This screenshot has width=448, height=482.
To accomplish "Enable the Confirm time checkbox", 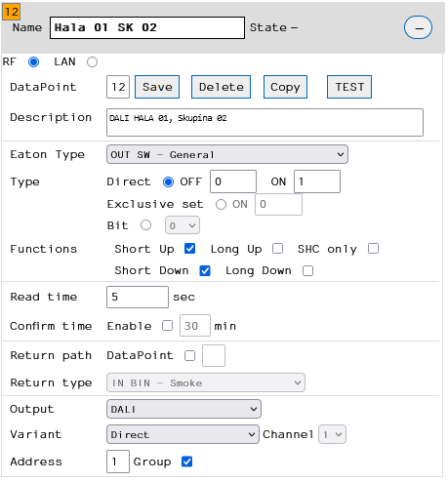I will point(167,326).
